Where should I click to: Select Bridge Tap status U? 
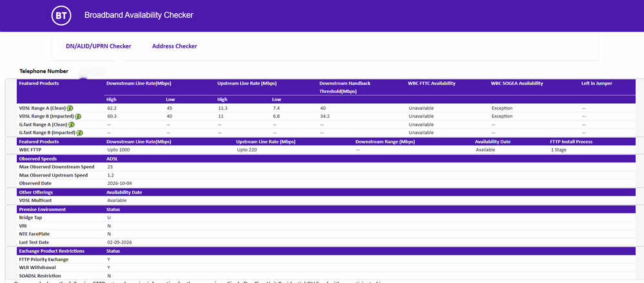click(x=109, y=217)
